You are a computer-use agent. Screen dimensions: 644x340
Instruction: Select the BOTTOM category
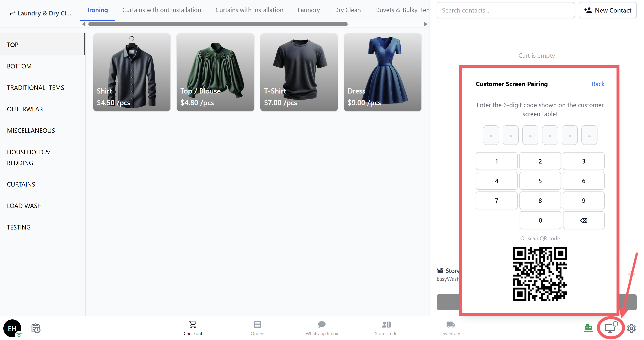click(x=19, y=66)
